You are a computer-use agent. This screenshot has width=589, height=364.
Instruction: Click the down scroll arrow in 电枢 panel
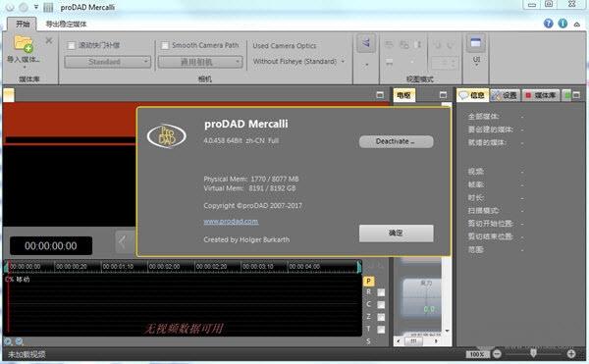coord(447,331)
